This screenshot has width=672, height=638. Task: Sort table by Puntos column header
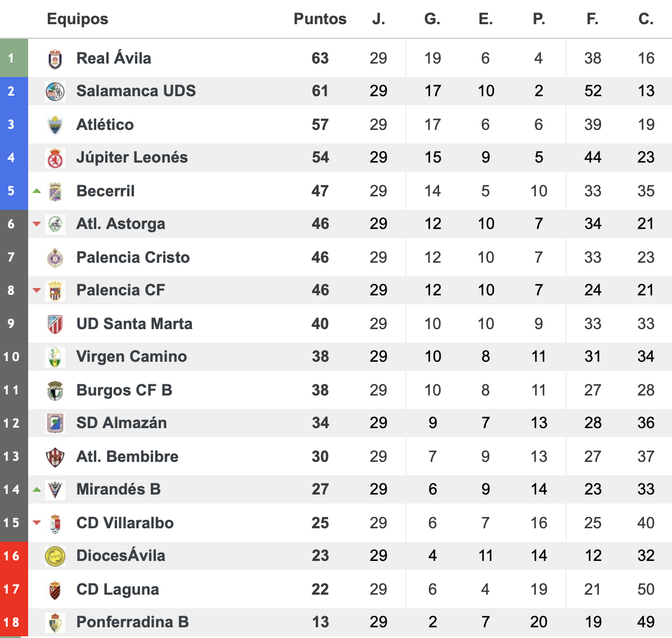(x=320, y=19)
